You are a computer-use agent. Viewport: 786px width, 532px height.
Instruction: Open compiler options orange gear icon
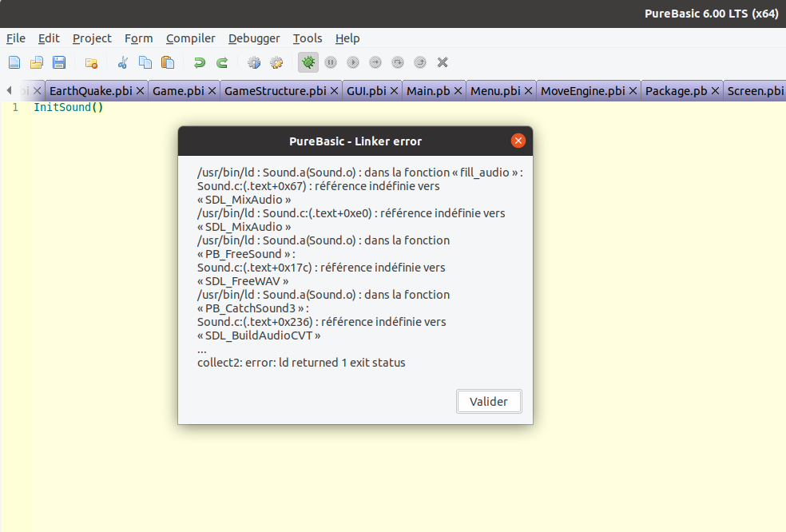pos(276,62)
